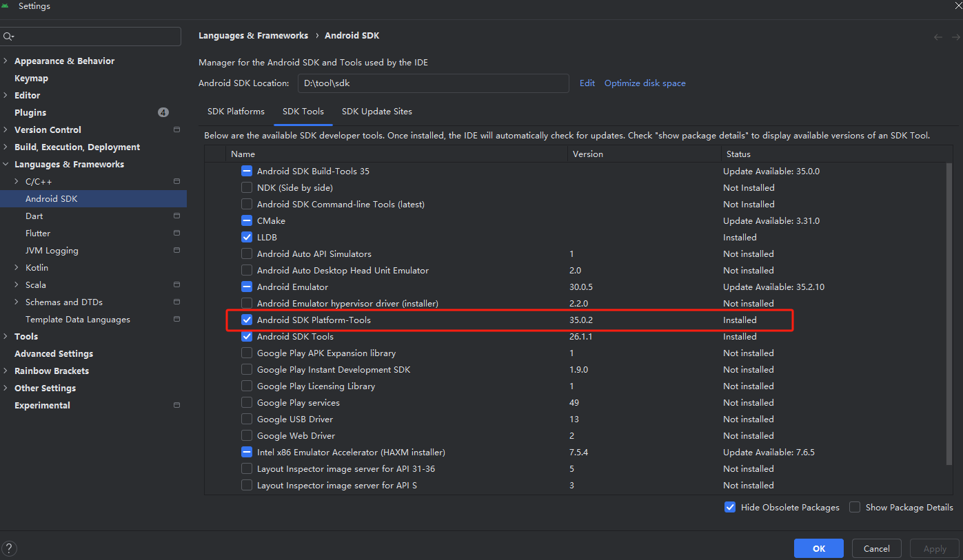Expand the Kotlin settings node
The width and height of the screenshot is (963, 560).
[17, 267]
